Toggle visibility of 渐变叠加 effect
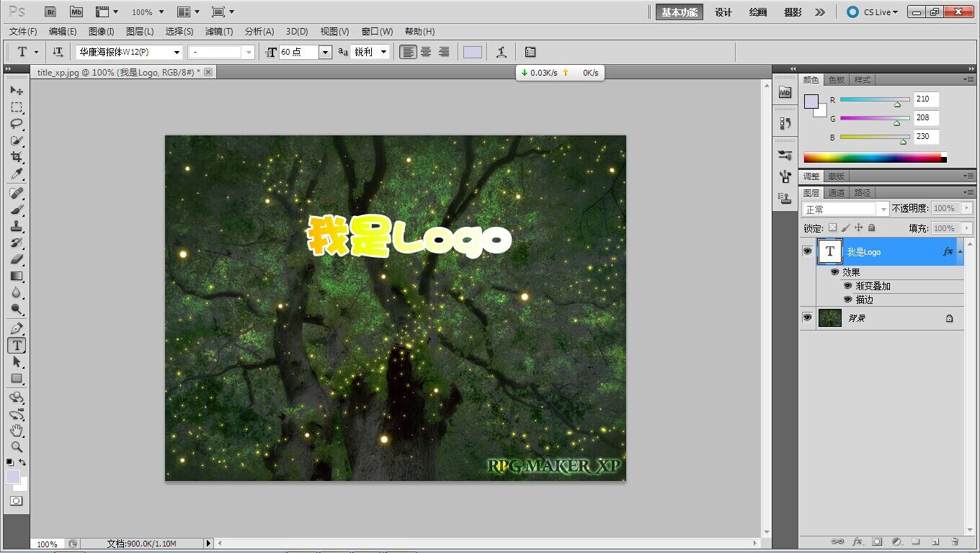This screenshot has height=553, width=980. pos(847,286)
